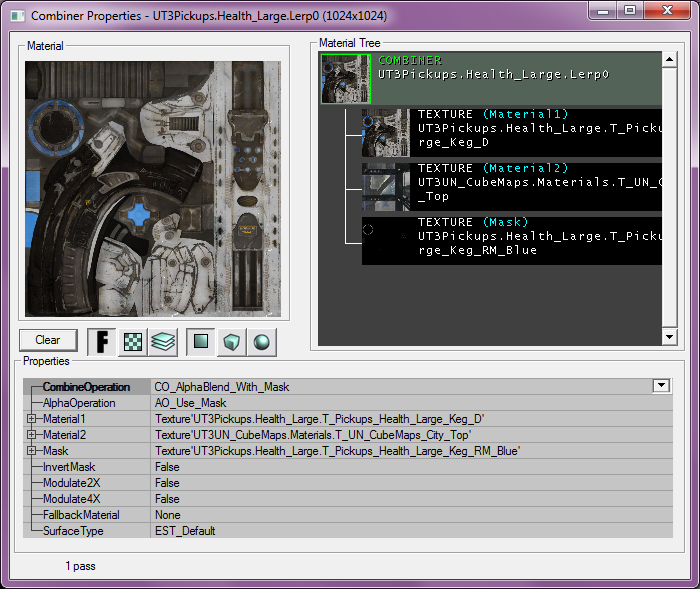Screen dimensions: 700x589
Task: Select flat square preview mode
Action: [x=201, y=342]
